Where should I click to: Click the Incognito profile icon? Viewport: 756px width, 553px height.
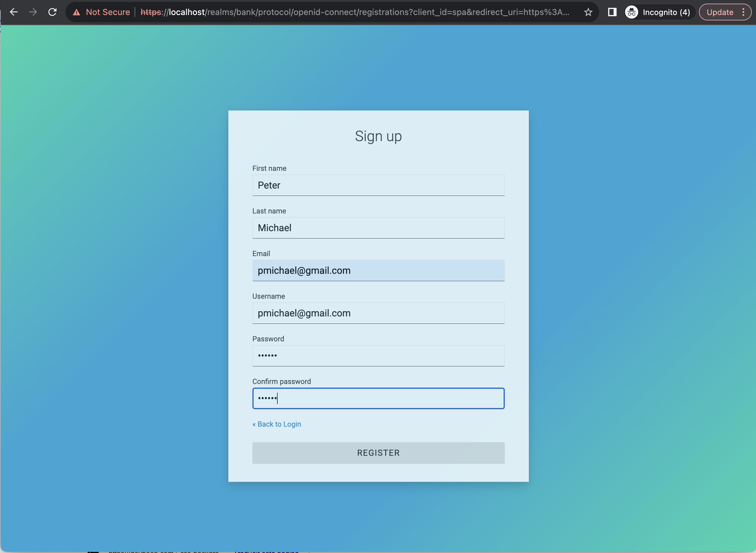point(631,12)
